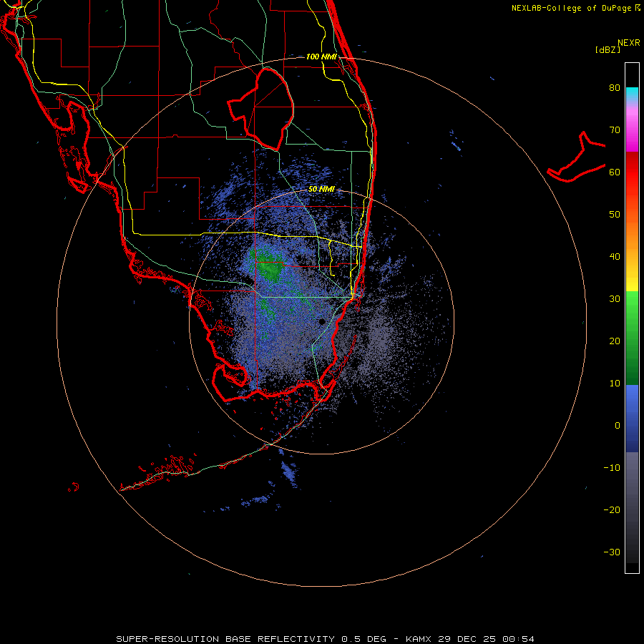The image size is (644, 644).
Task: Click the -30 dBZ scale value
Action: tap(612, 552)
